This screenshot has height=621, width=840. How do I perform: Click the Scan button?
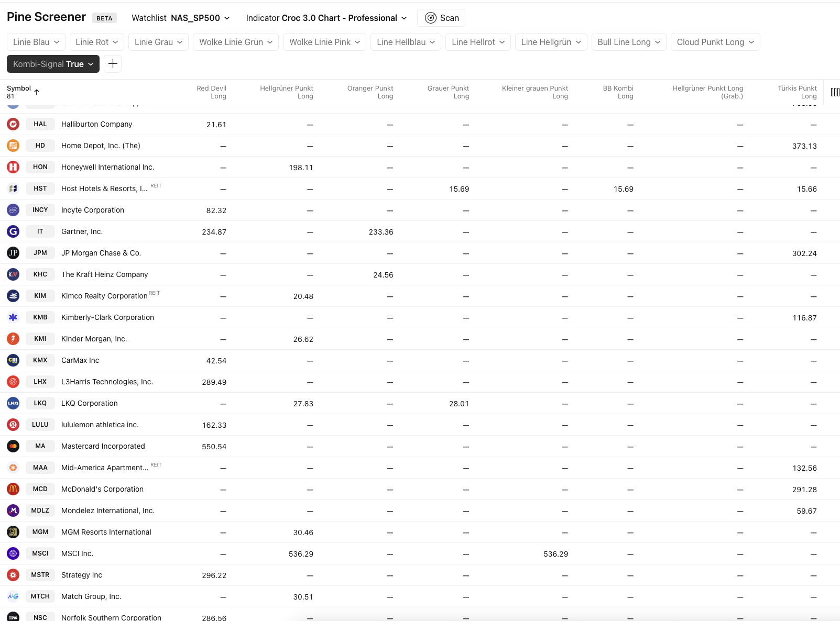pos(441,18)
